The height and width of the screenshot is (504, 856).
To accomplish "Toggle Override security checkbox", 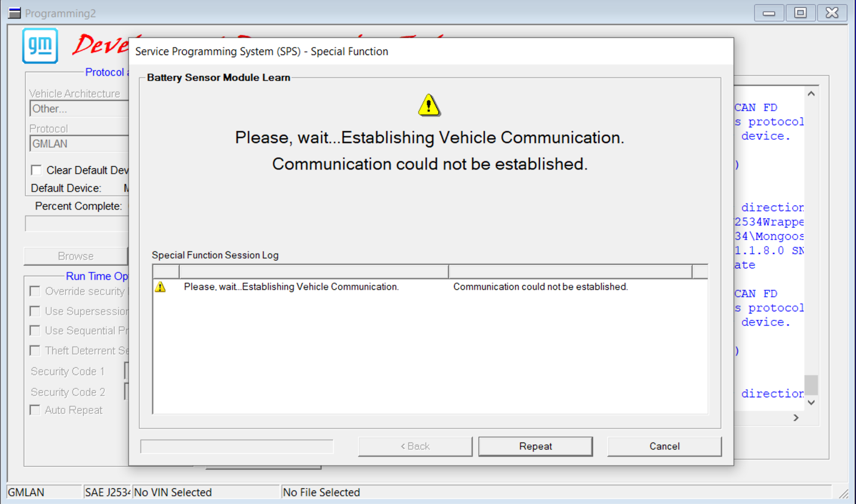I will (x=35, y=291).
